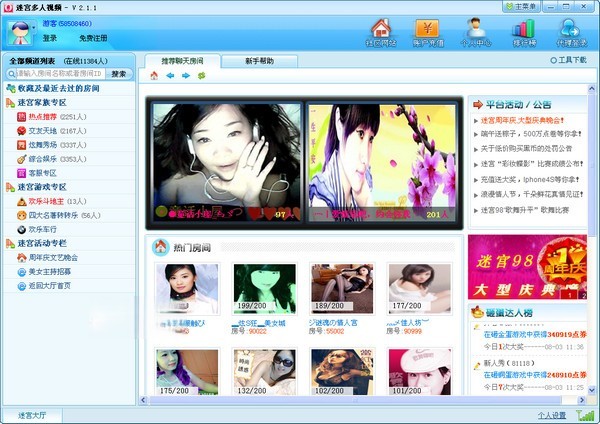Open the 主菜单 main menu

pyautogui.click(x=521, y=7)
